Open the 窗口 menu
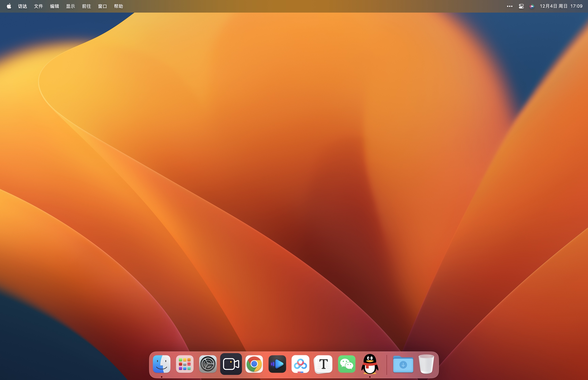Viewport: 588px width, 380px height. click(x=103, y=6)
